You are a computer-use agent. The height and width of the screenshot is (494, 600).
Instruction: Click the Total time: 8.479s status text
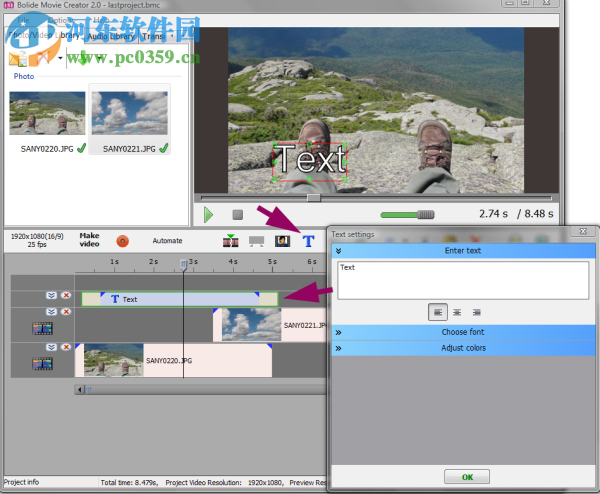[x=129, y=483]
